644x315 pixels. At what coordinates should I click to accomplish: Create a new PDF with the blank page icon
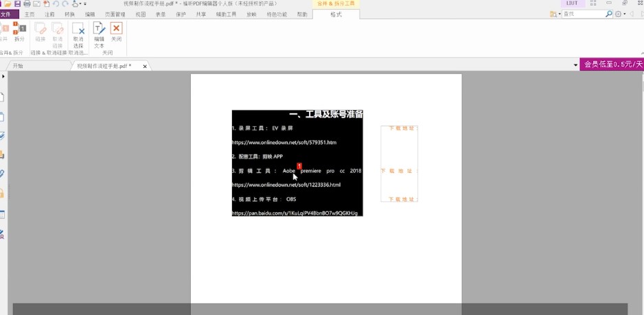(46, 3)
